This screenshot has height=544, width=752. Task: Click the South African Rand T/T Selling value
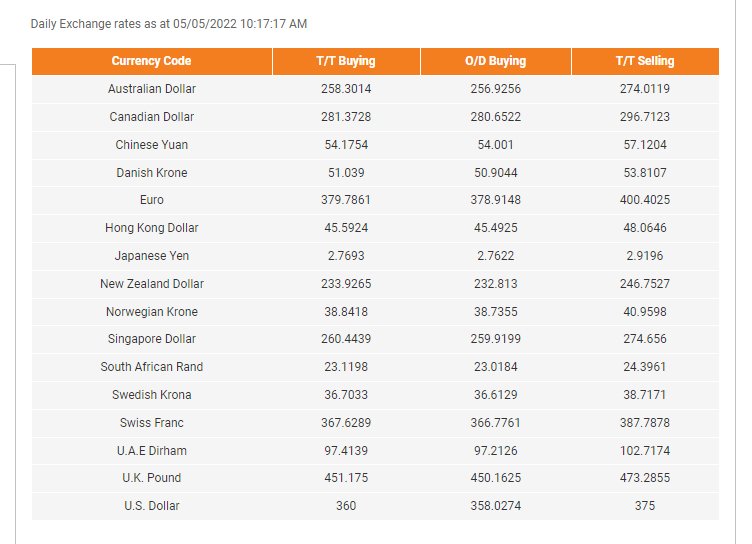point(645,367)
